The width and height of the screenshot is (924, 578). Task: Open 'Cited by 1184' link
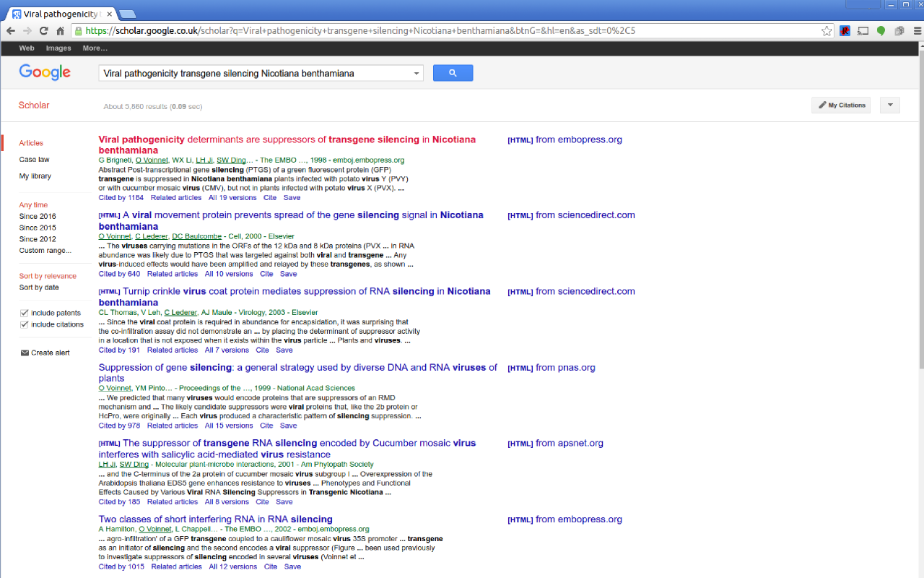tap(121, 198)
